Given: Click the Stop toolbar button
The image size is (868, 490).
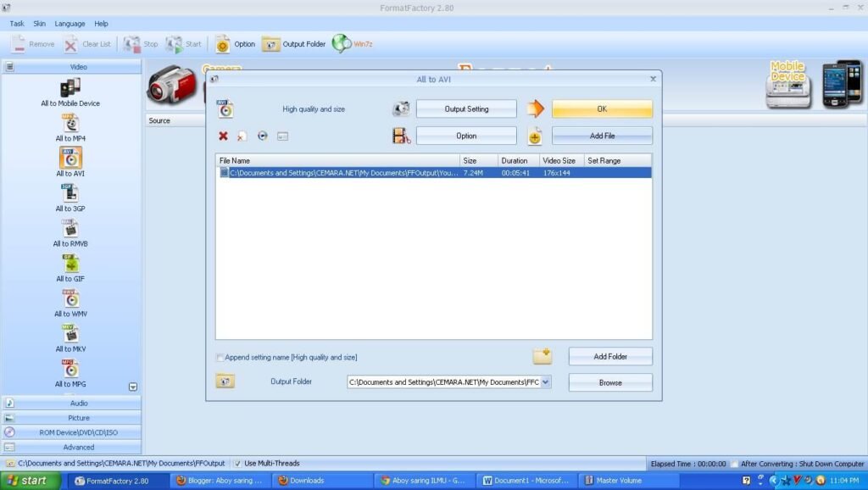Looking at the screenshot, I should point(141,44).
